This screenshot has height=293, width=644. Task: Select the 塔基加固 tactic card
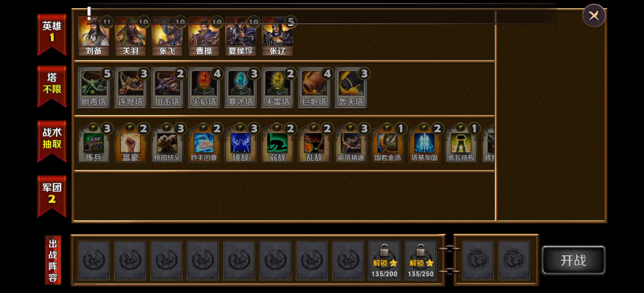pos(424,143)
